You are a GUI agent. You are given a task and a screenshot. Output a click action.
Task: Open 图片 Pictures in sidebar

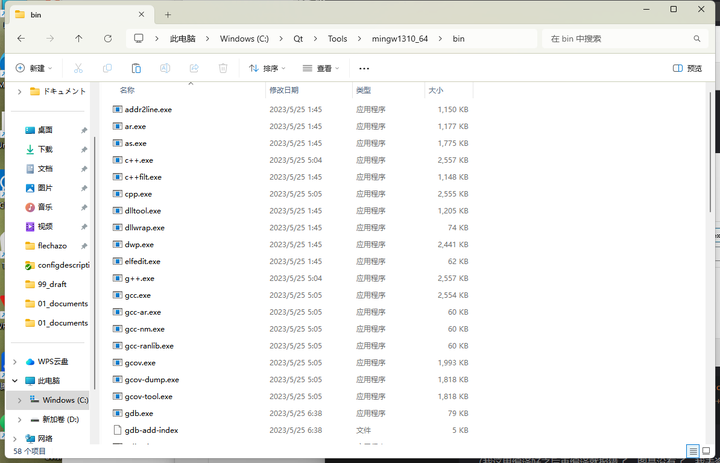click(x=45, y=188)
